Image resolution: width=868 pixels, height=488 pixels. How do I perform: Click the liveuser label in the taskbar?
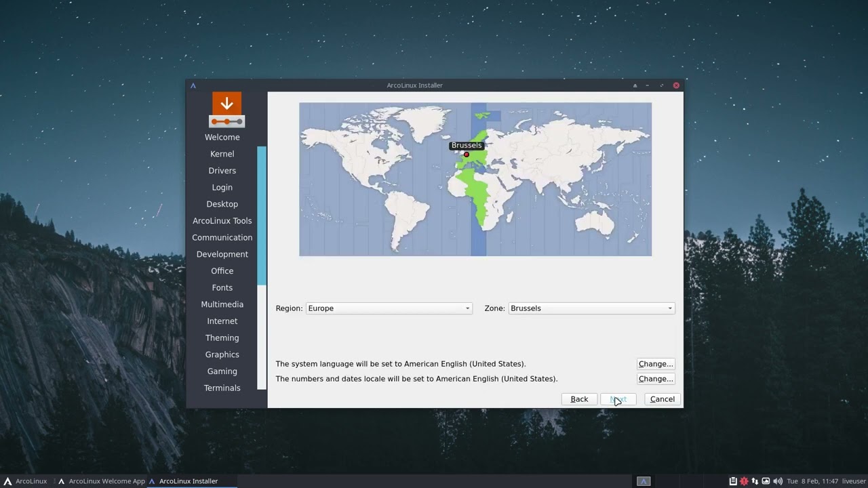(854, 481)
